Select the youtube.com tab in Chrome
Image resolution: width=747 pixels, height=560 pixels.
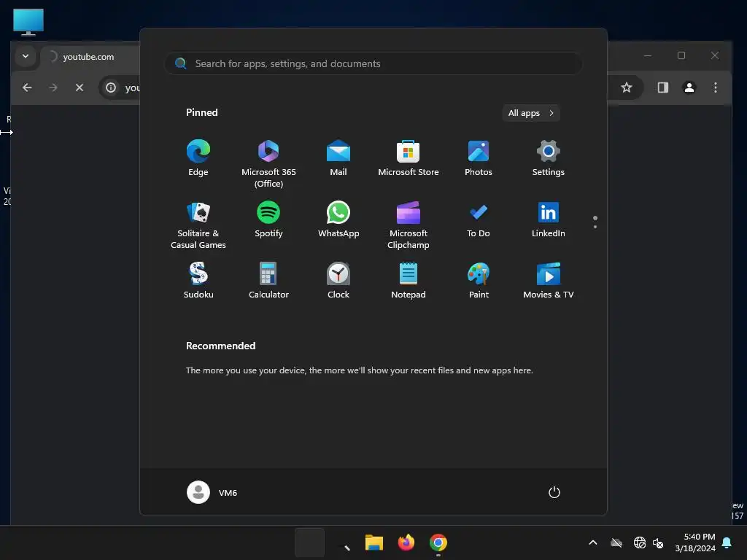(x=90, y=57)
